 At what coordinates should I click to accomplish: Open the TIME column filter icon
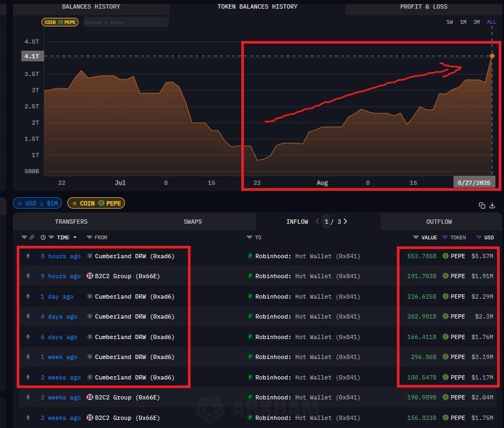pos(51,238)
